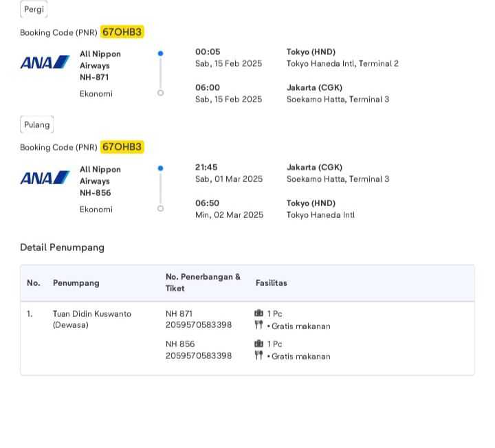Click blue departure dot for flight NH-871
This screenshot has height=448, width=495.
(x=160, y=53)
